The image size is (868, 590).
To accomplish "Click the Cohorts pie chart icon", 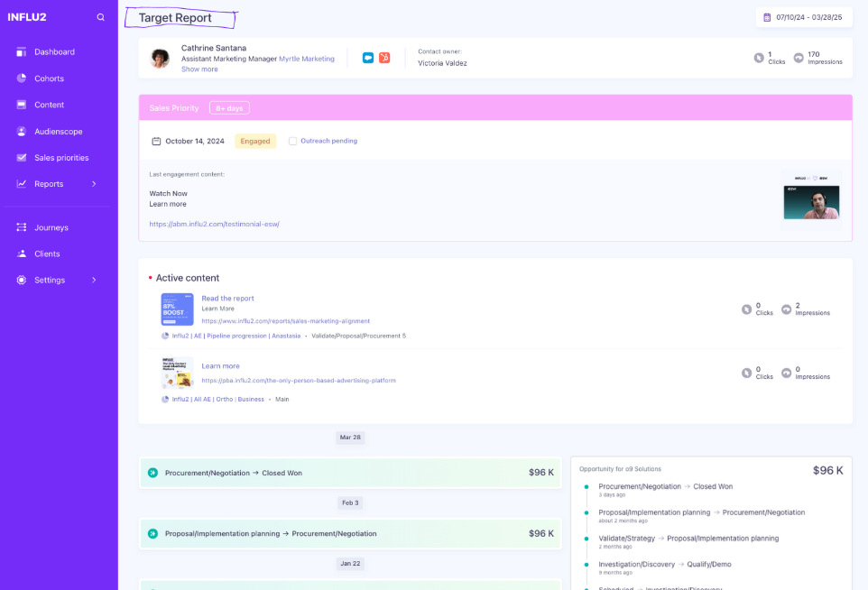I will tap(22, 78).
